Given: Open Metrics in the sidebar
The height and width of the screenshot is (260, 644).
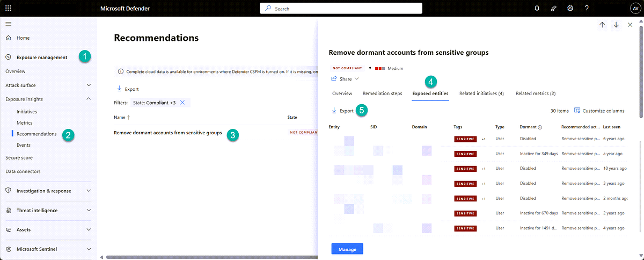Looking at the screenshot, I should pos(25,123).
